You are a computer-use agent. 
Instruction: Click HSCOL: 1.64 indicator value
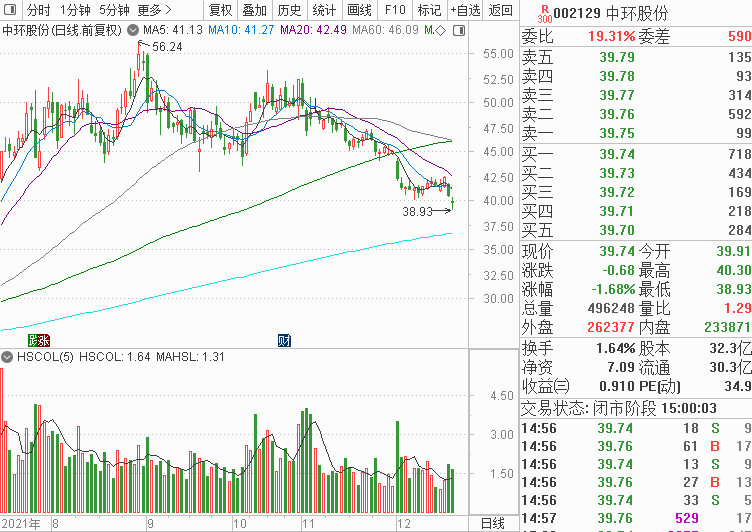tap(115, 357)
